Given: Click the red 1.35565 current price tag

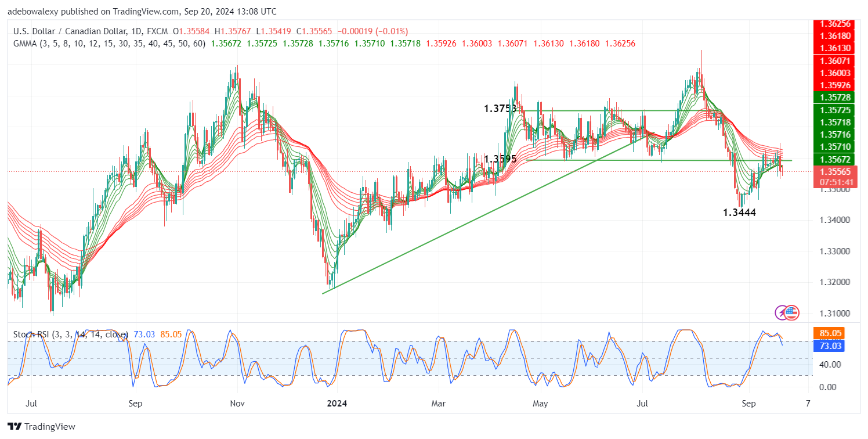Looking at the screenshot, I should click(835, 172).
